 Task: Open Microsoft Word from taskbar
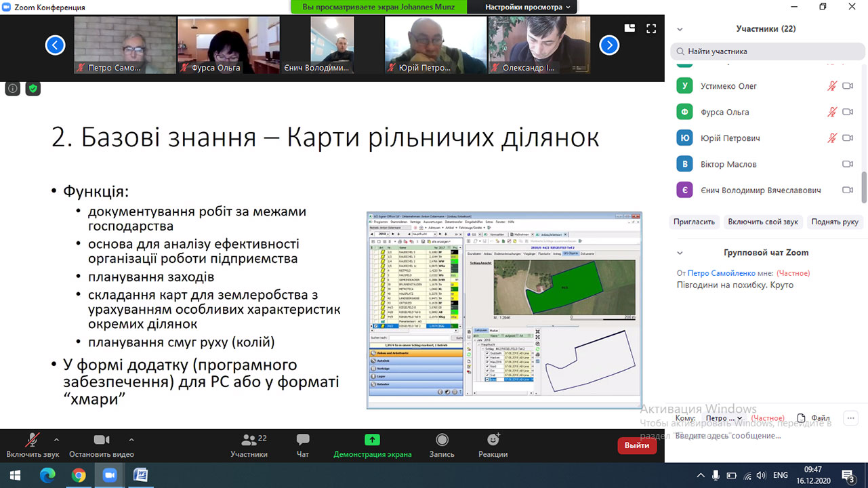141,475
